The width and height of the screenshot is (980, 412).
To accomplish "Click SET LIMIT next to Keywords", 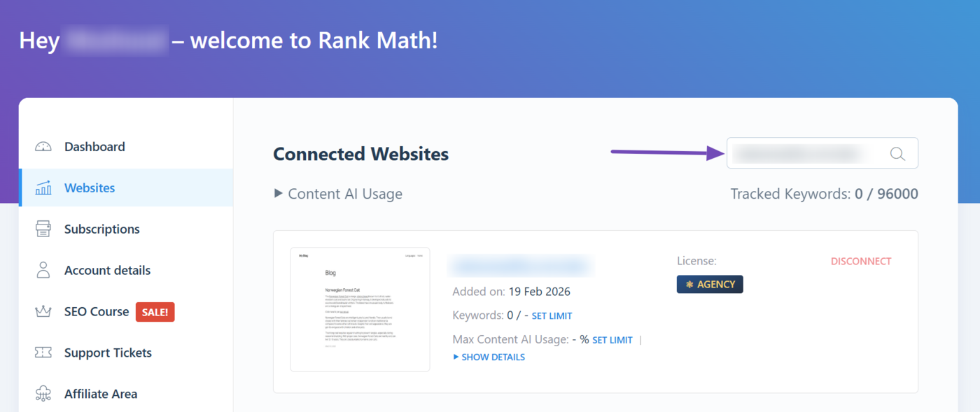I will (x=552, y=316).
